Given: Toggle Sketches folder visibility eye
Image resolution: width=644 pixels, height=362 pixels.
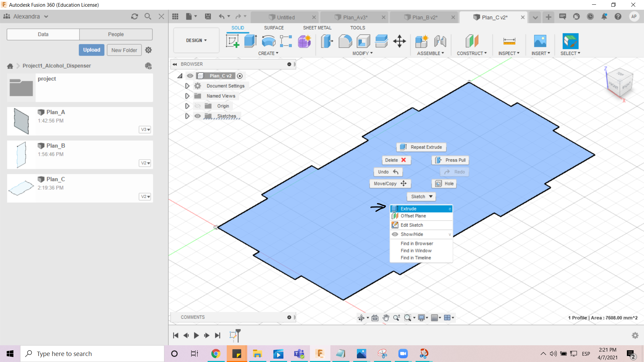Looking at the screenshot, I should pos(198,116).
